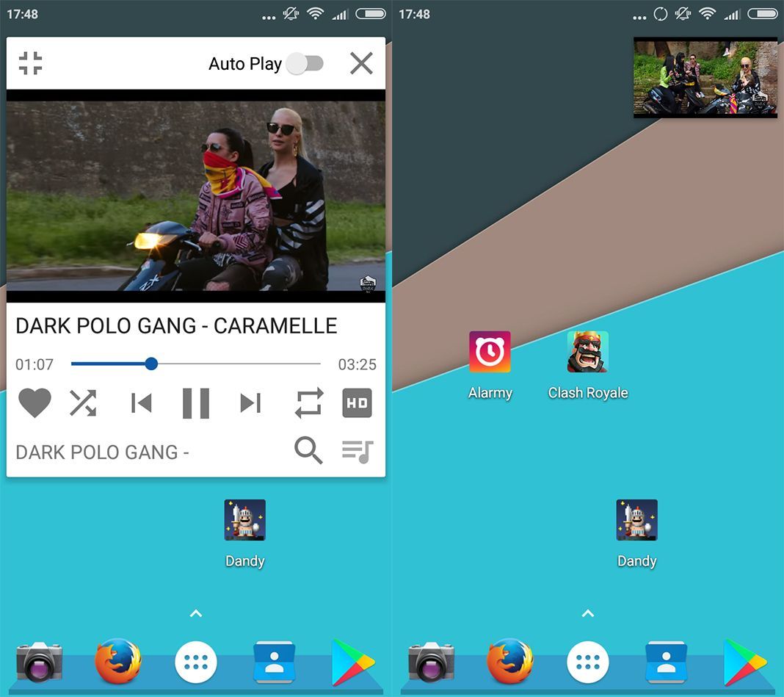Tap the small floating video thumbnail
This screenshot has height=697, width=784.
[705, 77]
